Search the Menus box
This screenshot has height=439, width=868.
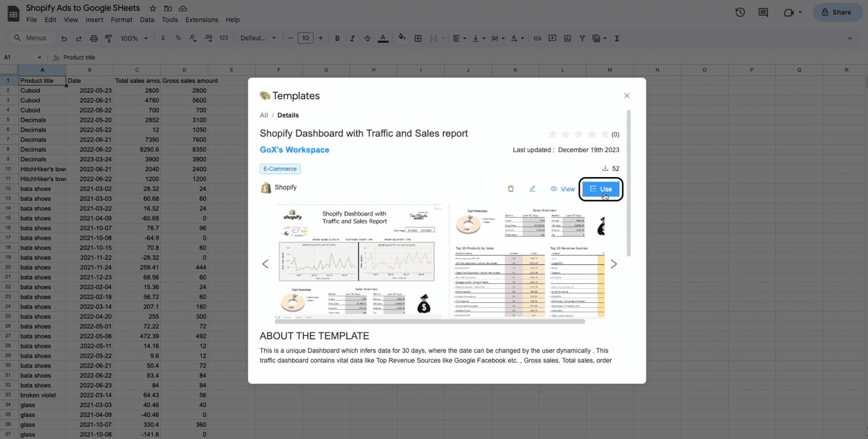tap(32, 38)
